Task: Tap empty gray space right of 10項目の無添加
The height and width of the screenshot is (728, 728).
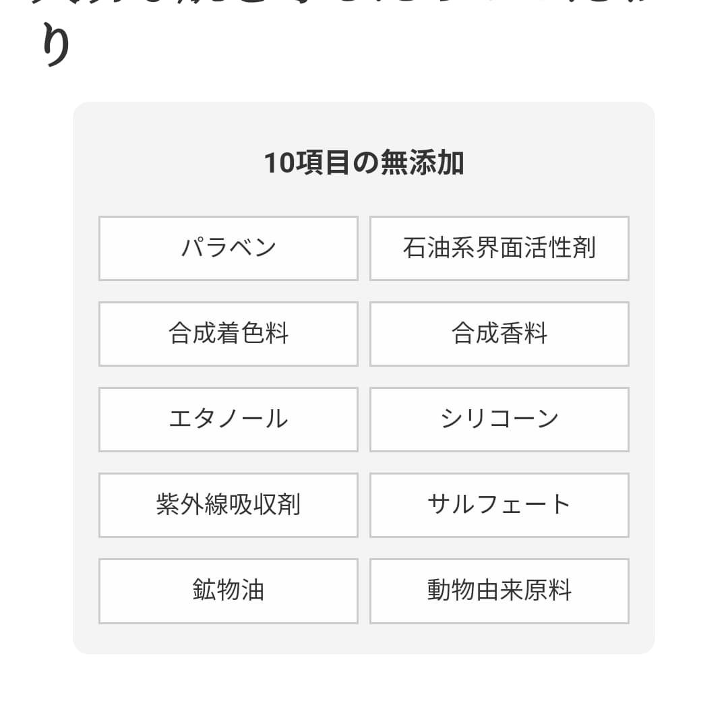Action: coord(559,163)
